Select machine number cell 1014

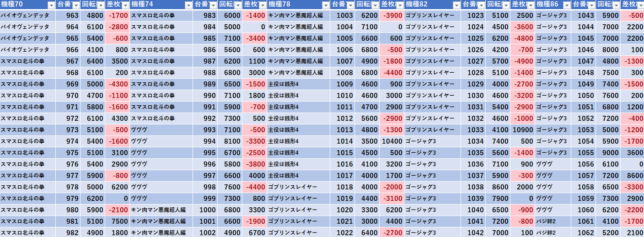coord(343,141)
